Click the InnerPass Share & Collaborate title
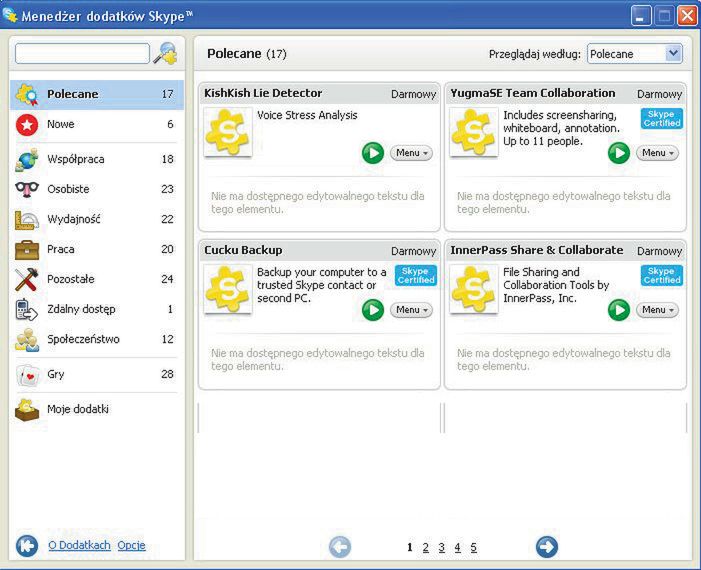The height and width of the screenshot is (570, 701). click(536, 250)
